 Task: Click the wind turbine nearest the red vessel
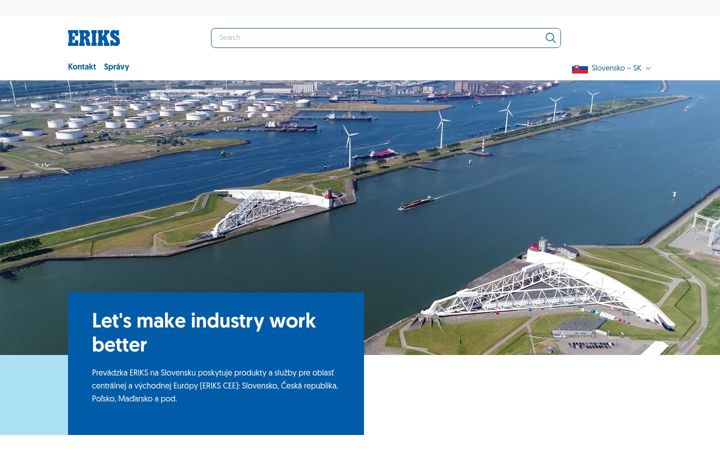[349, 146]
